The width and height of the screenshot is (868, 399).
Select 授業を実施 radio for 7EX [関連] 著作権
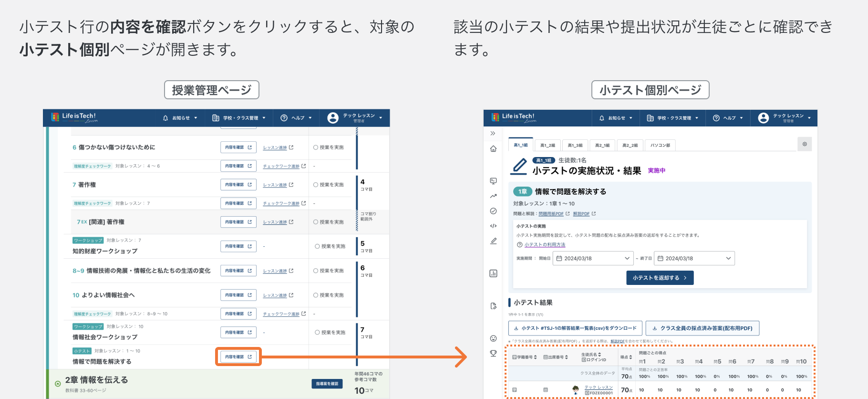coord(316,222)
